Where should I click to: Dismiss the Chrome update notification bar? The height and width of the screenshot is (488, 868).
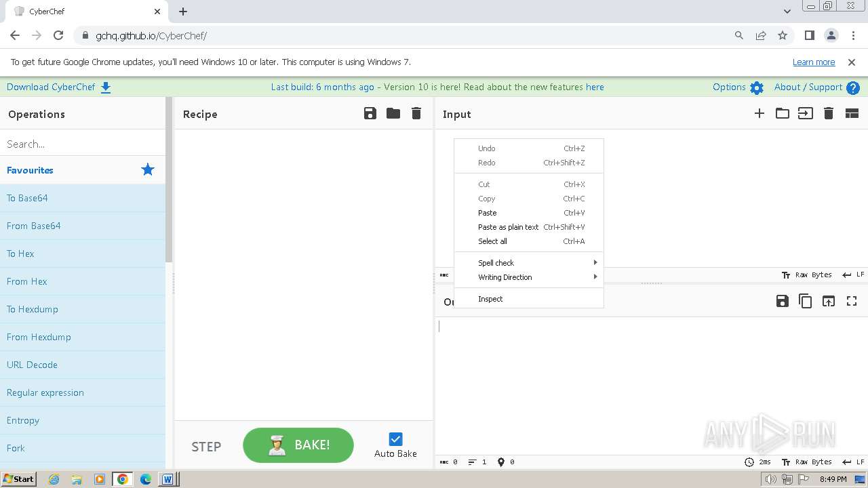852,62
